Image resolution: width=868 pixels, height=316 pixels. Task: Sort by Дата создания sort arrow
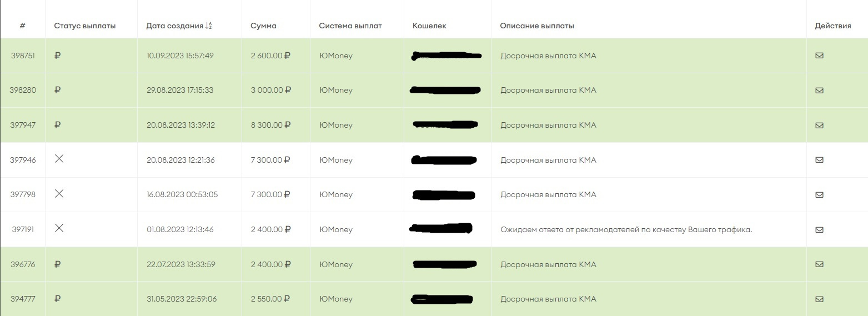tap(209, 26)
